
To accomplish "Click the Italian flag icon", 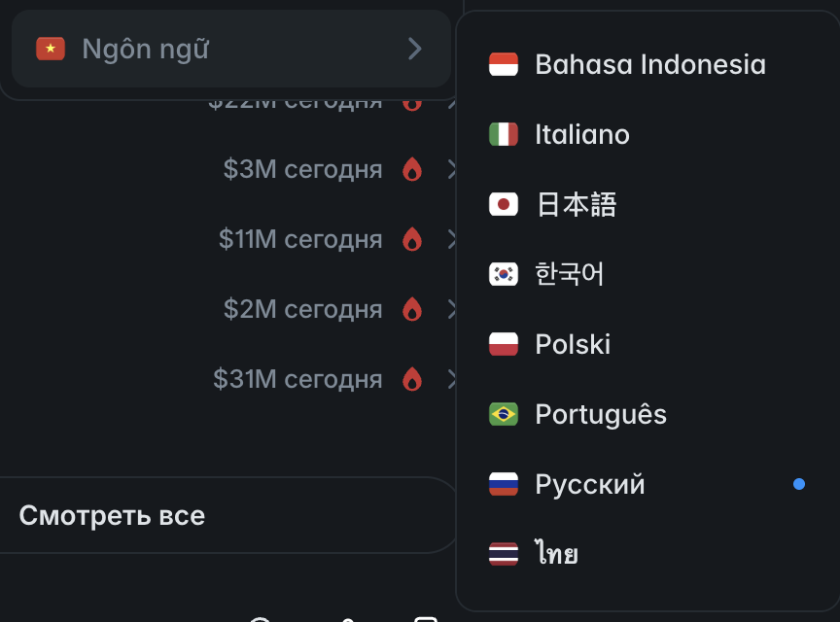I will point(503,135).
